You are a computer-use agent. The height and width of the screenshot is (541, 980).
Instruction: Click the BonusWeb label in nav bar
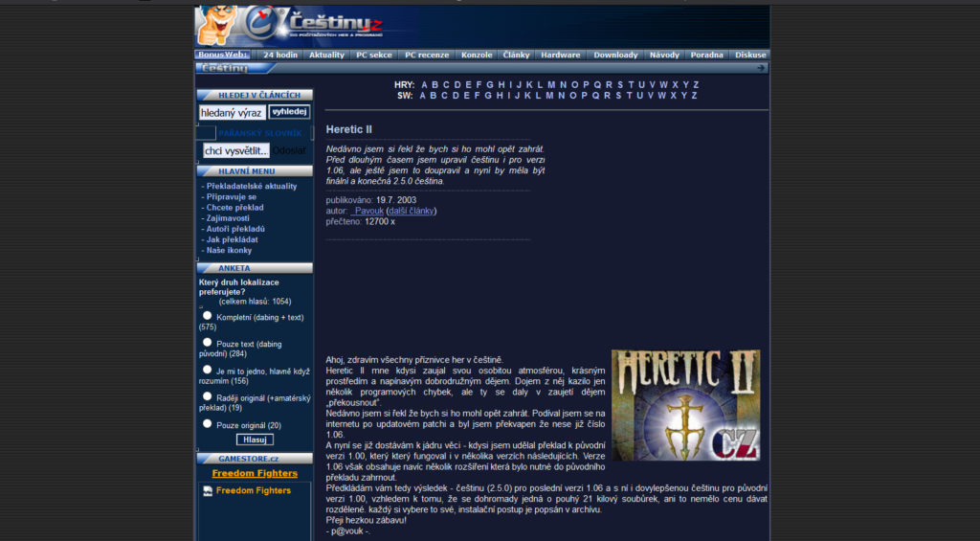(x=223, y=55)
